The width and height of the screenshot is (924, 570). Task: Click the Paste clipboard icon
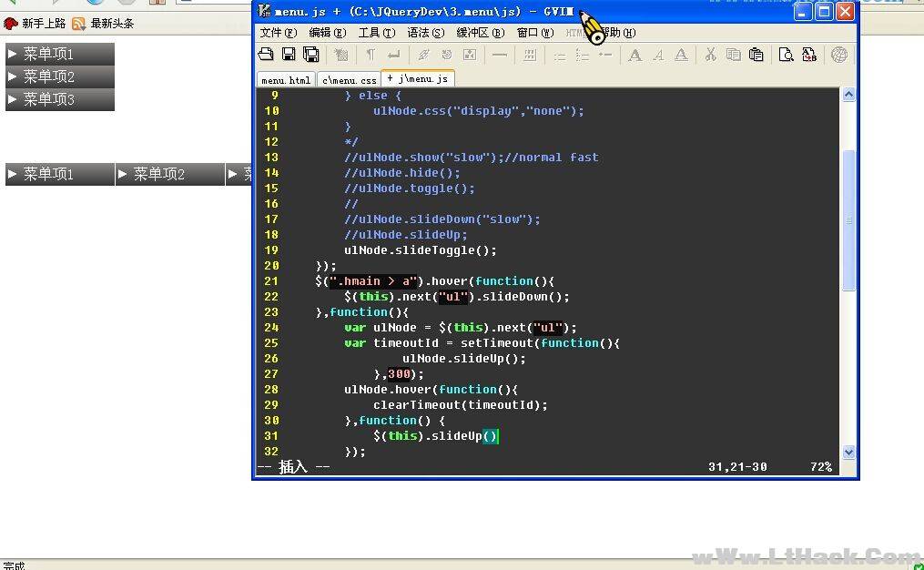coord(756,56)
